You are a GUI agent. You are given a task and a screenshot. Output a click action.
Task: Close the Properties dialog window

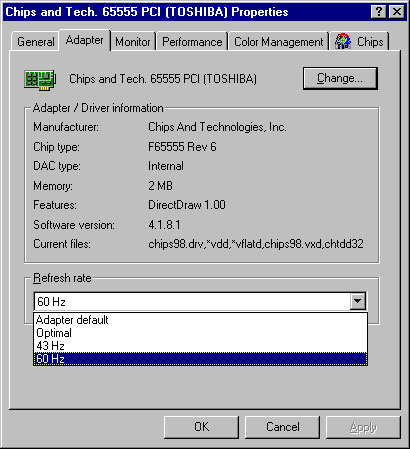(x=397, y=12)
